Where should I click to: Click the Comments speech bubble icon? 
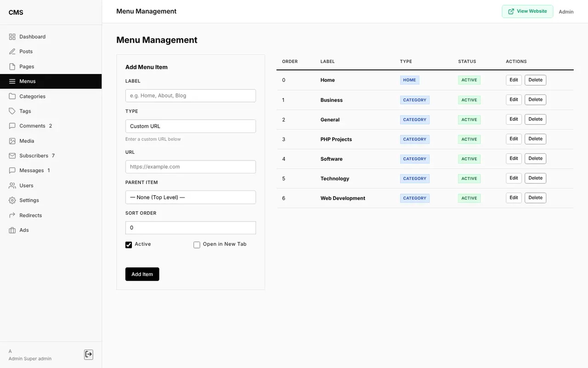coord(12,126)
